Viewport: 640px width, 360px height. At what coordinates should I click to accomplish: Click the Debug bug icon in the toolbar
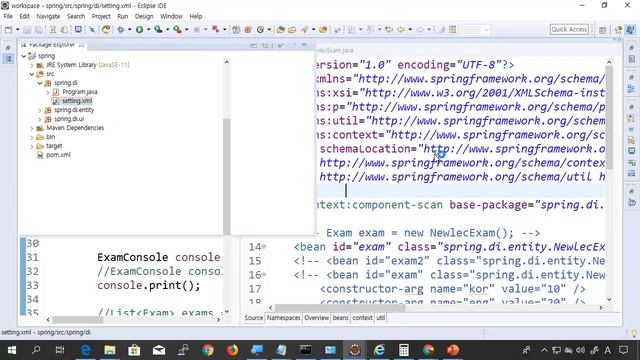coord(121,29)
